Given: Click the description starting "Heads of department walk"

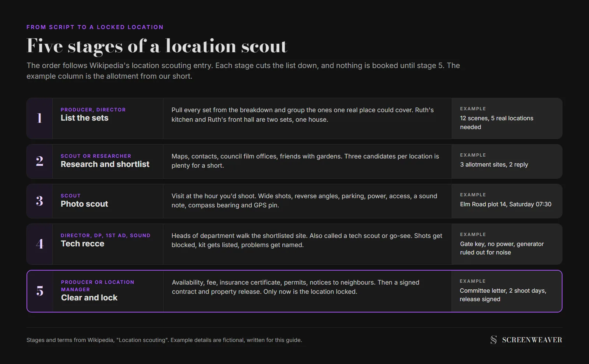Looking at the screenshot, I should click(x=307, y=240).
